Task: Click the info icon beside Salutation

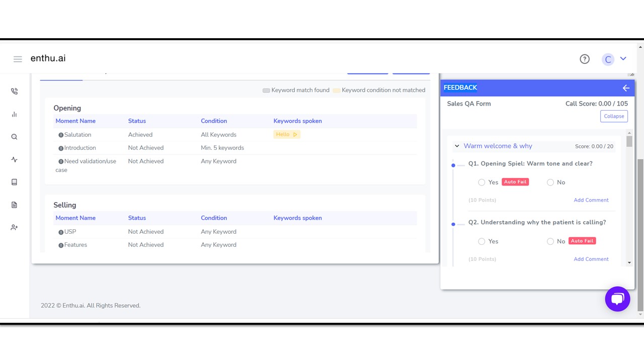Action: (x=60, y=134)
